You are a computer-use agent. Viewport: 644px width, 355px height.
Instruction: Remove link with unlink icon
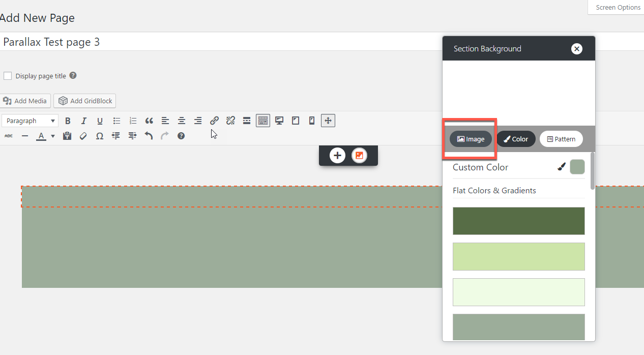(x=230, y=121)
